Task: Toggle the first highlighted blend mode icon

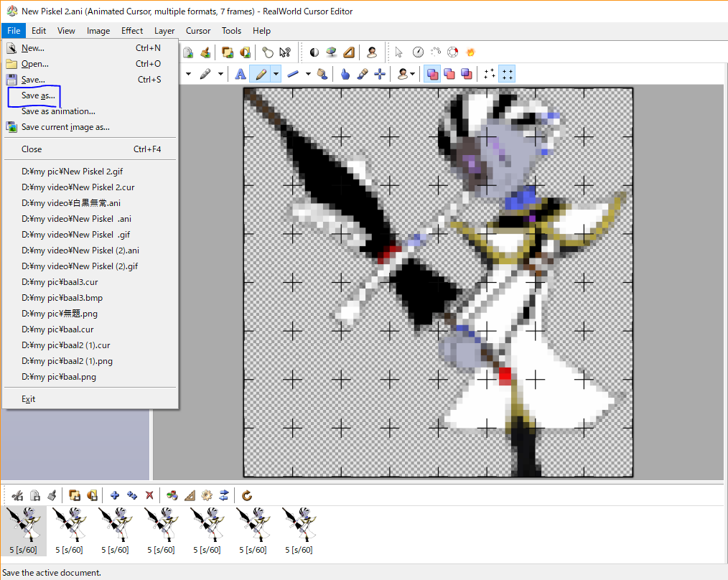Action: (x=432, y=74)
